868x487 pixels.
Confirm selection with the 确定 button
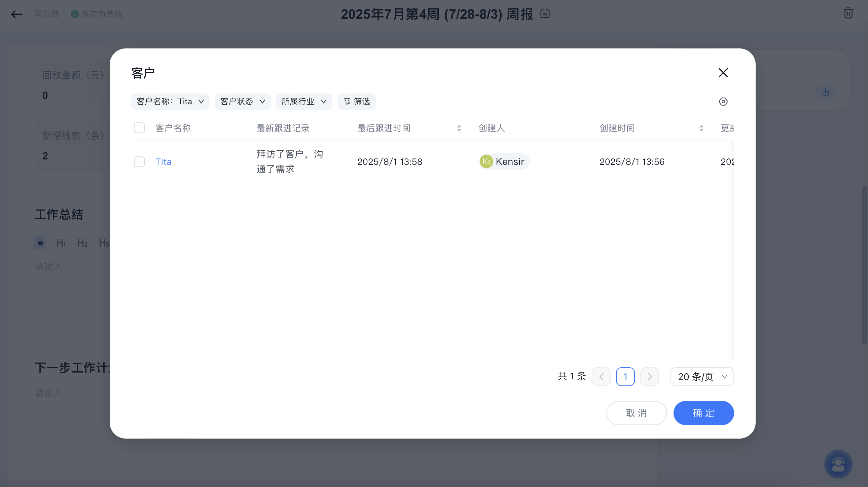[703, 413]
